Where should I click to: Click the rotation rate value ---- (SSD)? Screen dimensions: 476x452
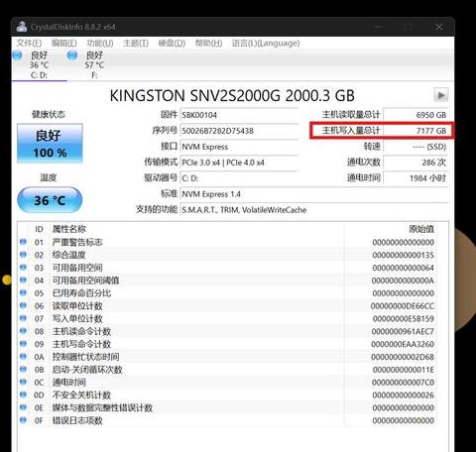click(x=416, y=147)
